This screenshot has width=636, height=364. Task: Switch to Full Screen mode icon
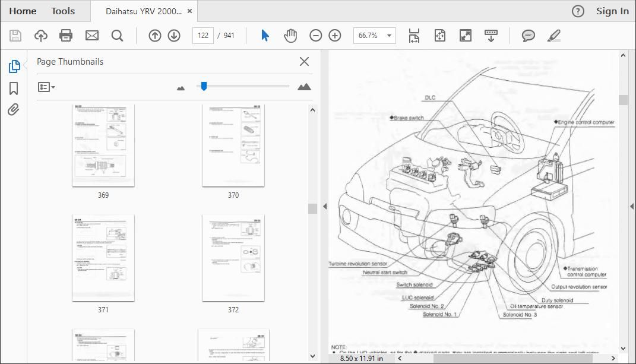465,36
